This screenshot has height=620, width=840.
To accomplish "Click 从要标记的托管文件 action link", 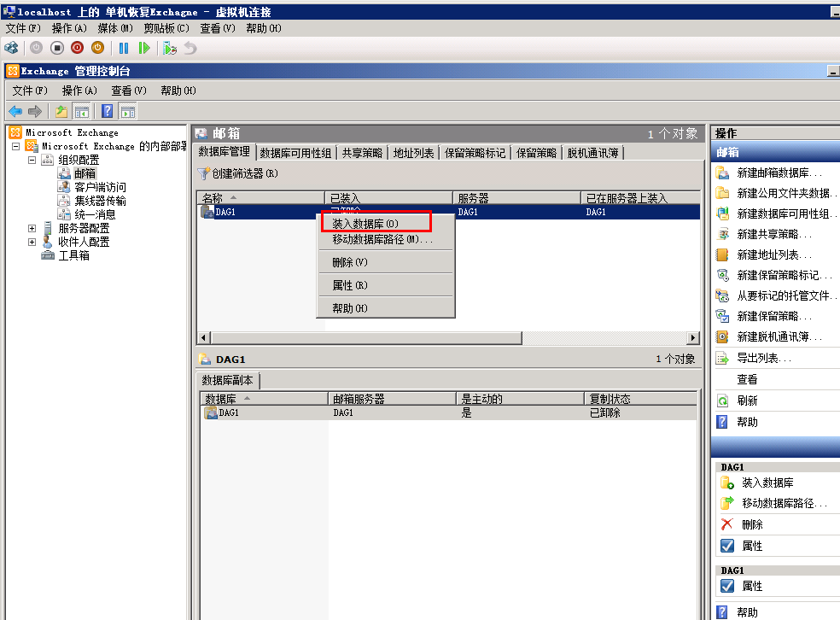I will pos(785,295).
